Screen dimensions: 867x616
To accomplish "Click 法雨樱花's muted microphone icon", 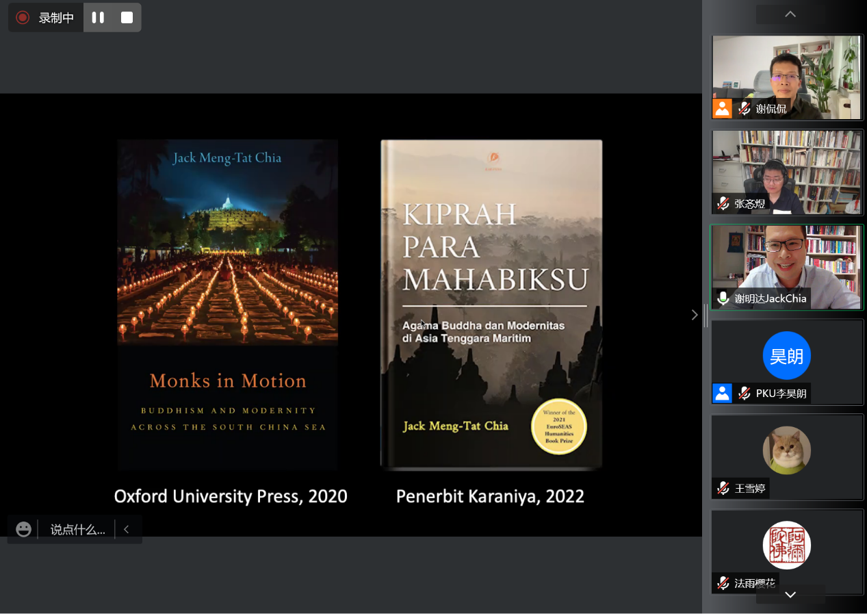I will pyautogui.click(x=723, y=583).
